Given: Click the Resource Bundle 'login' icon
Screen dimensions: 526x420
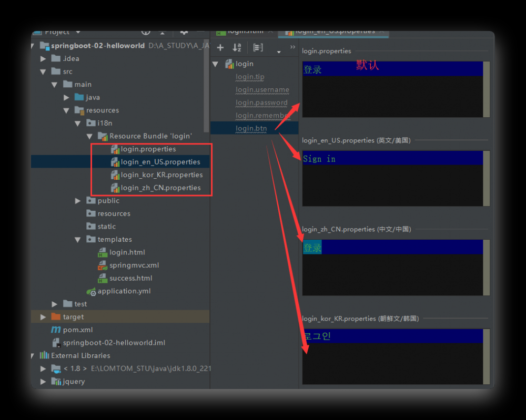Looking at the screenshot, I should 103,136.
